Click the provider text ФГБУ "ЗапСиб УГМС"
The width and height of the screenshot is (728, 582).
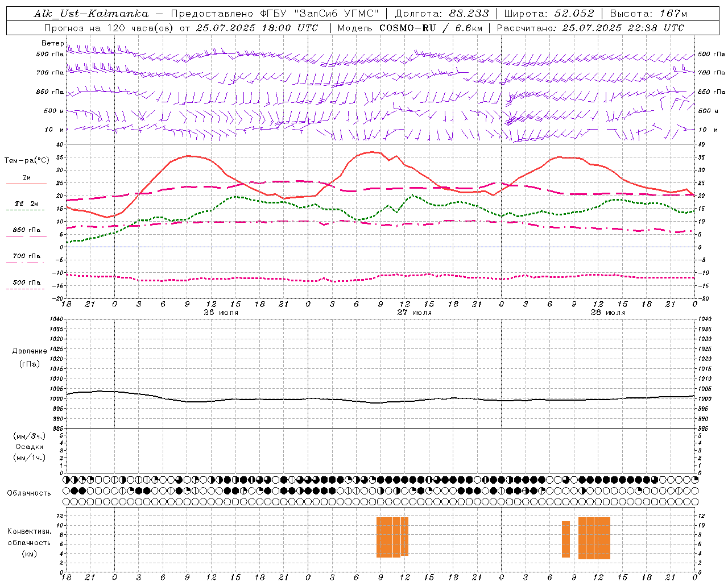click(x=320, y=14)
